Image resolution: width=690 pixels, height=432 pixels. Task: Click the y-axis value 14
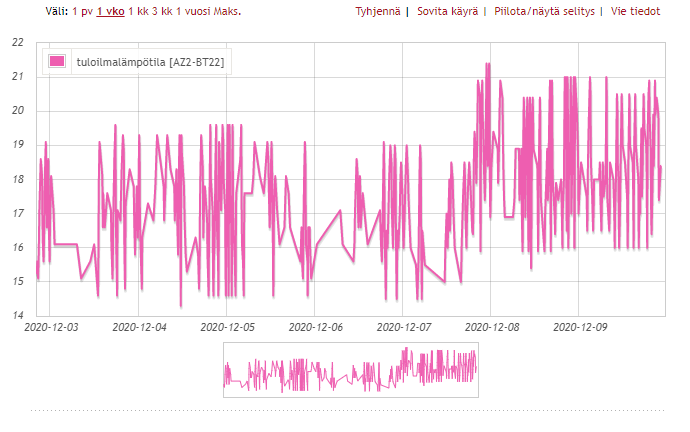(18, 315)
